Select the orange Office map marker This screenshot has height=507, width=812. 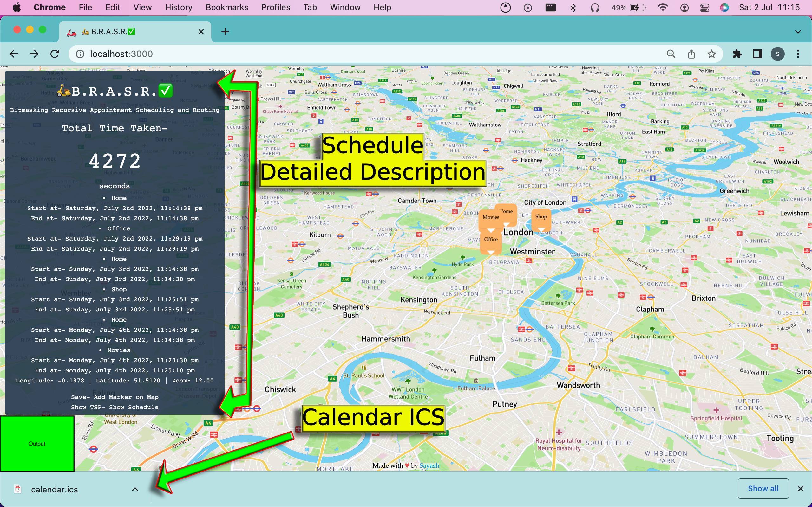(491, 240)
